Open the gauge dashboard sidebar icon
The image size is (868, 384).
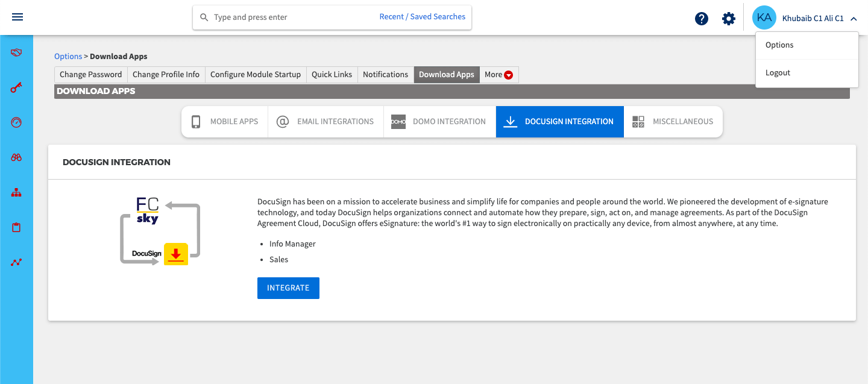click(16, 122)
